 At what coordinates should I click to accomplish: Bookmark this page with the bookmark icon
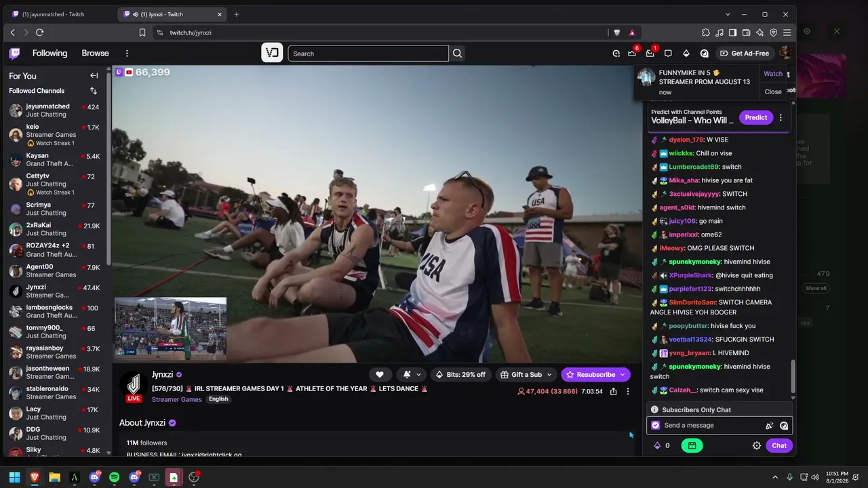(142, 33)
